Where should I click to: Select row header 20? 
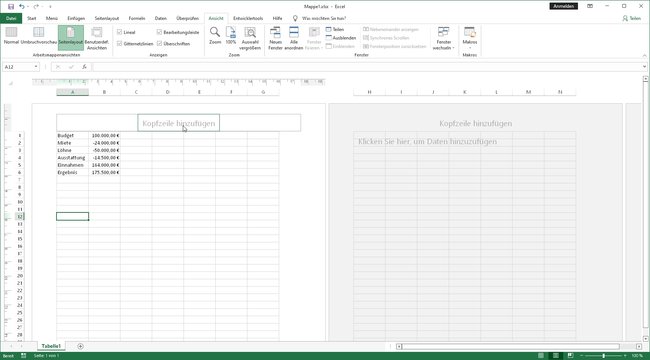pos(20,276)
